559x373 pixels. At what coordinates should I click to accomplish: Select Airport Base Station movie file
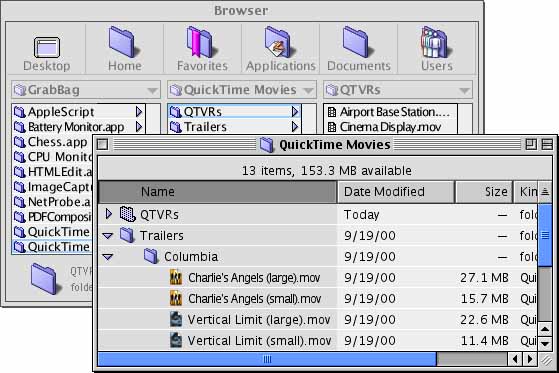(x=389, y=112)
